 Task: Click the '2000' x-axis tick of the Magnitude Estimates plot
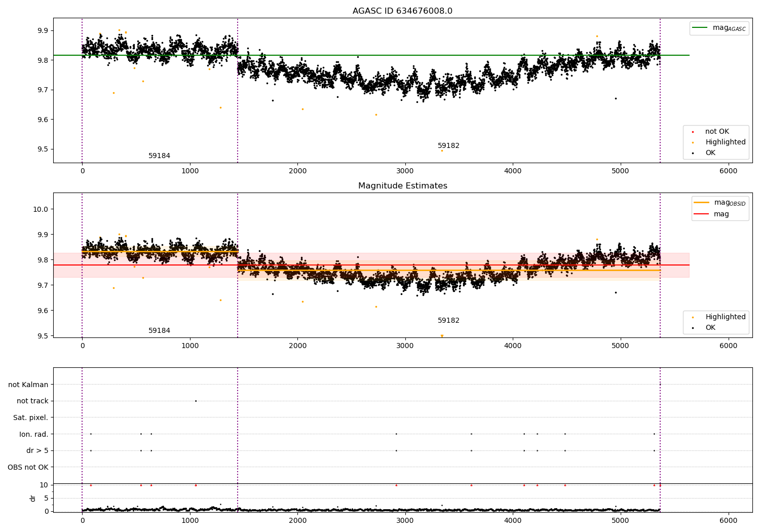[x=298, y=346]
